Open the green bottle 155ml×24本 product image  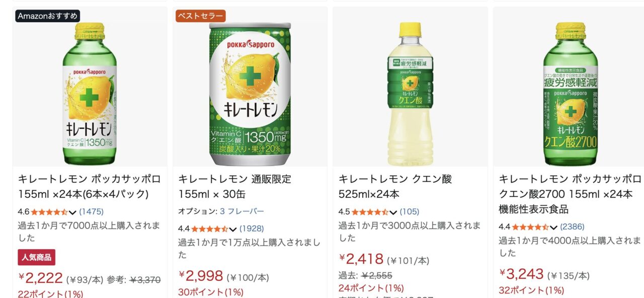(x=90, y=94)
